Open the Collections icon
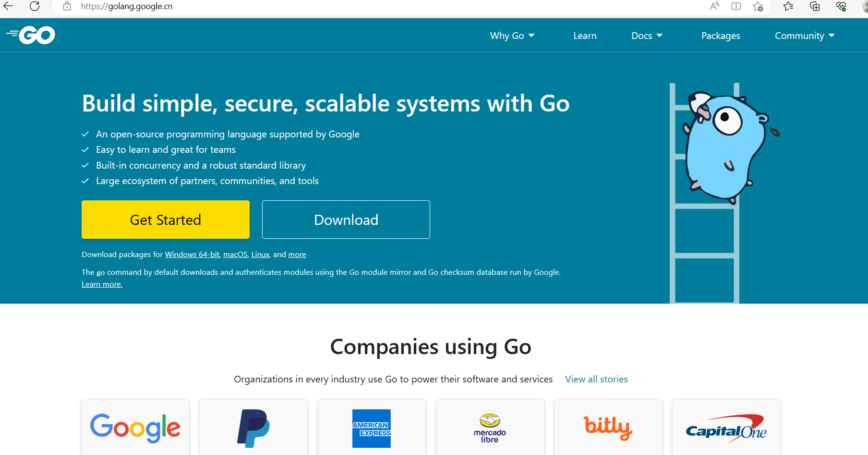Viewport: 868px width, 455px height. point(815,6)
